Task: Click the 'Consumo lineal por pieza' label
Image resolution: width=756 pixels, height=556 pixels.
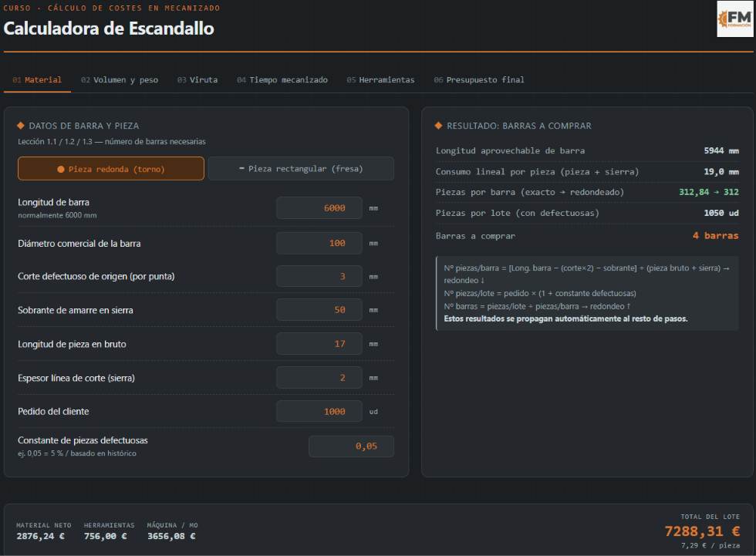Action: click(537, 171)
